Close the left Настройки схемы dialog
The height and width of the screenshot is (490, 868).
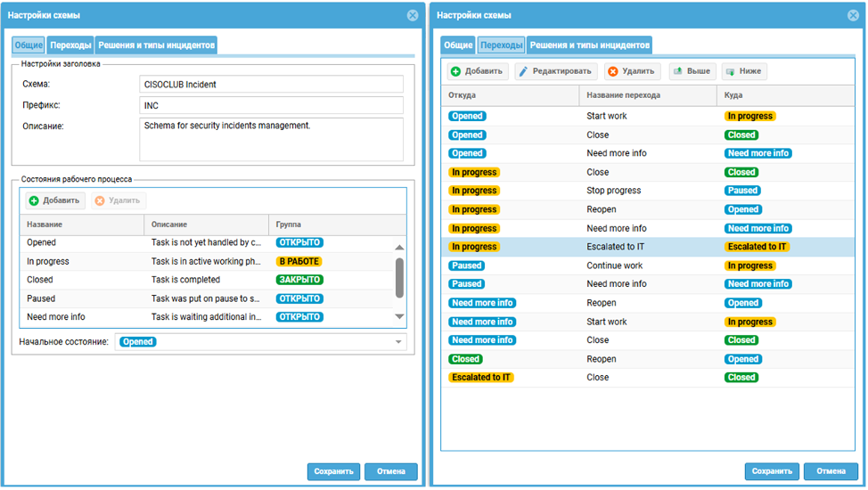click(413, 15)
